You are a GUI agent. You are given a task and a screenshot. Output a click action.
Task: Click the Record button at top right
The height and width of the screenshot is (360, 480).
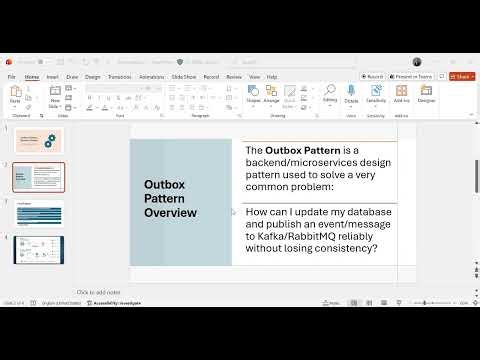tap(372, 77)
